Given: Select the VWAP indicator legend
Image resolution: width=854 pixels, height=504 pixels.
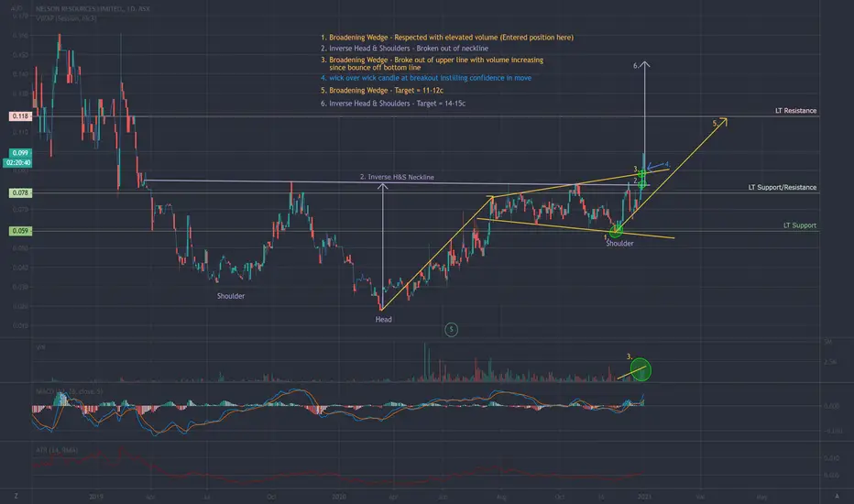Looking at the screenshot, I should tap(67, 18).
